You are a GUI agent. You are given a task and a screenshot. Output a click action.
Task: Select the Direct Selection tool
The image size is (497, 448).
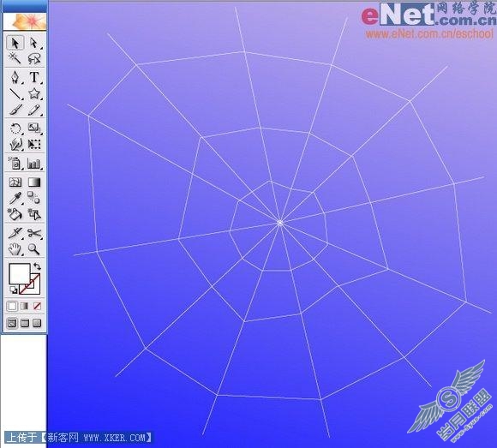[x=34, y=43]
